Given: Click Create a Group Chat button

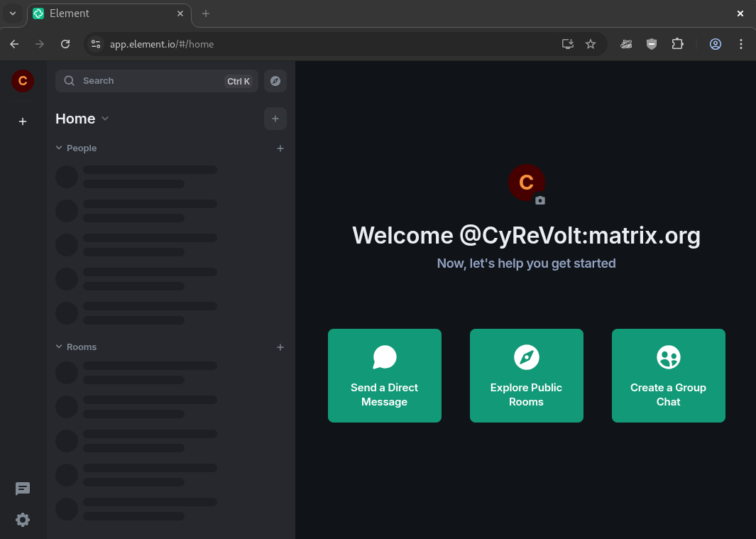Looking at the screenshot, I should point(668,376).
